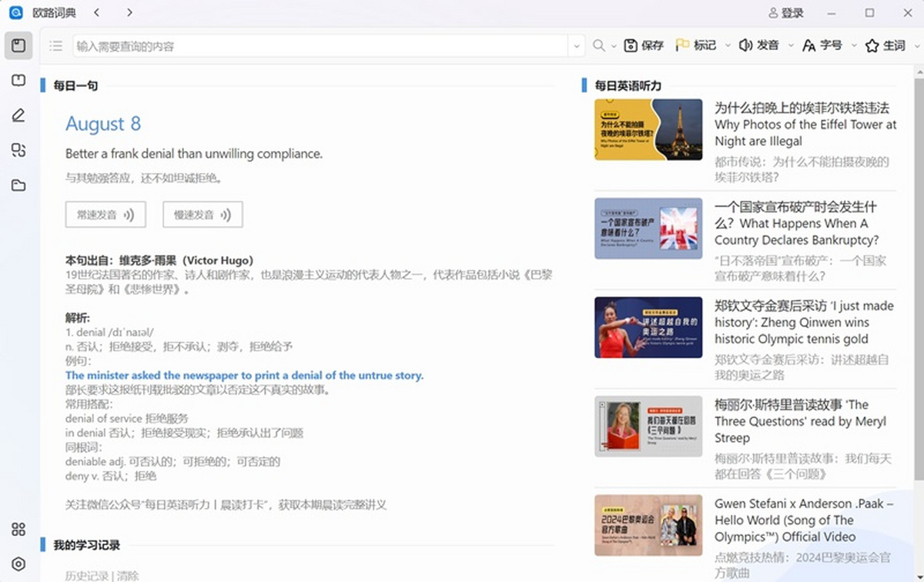The image size is (924, 582).
Task: Open the dictionary lookup sidebar icon
Action: [18, 45]
